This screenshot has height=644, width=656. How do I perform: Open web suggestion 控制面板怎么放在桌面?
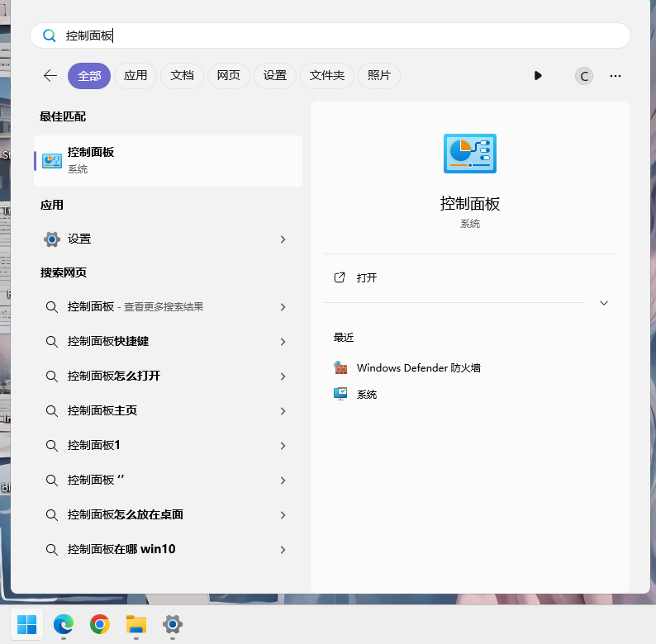tap(169, 514)
